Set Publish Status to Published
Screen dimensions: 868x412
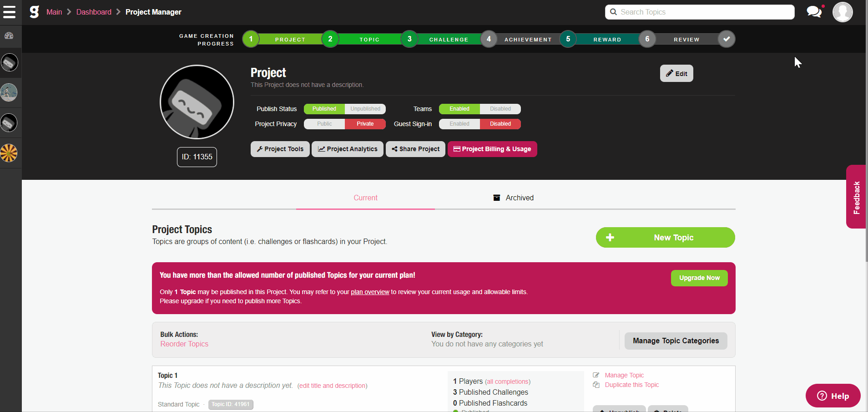tap(324, 109)
